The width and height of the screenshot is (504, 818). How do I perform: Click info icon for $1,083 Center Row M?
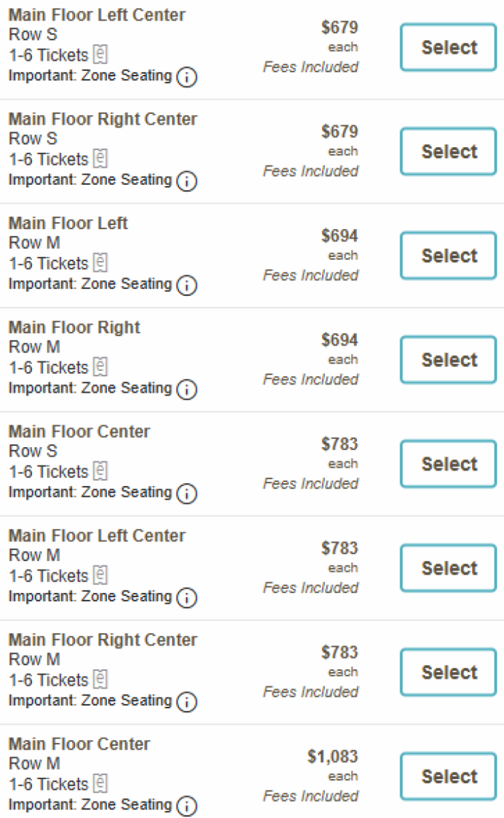(x=187, y=806)
